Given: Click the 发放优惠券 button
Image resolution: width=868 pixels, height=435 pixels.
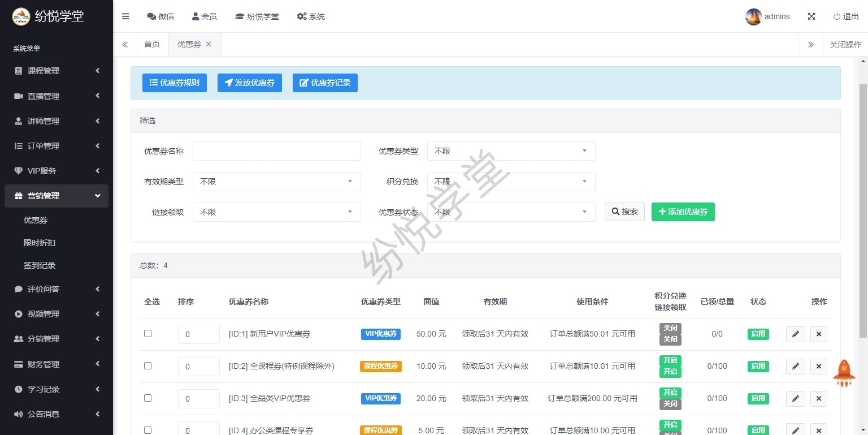Looking at the screenshot, I should pyautogui.click(x=249, y=83).
